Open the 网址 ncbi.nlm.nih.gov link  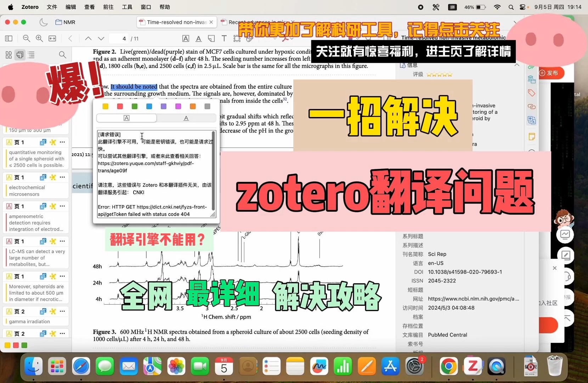pyautogui.click(x=473, y=299)
